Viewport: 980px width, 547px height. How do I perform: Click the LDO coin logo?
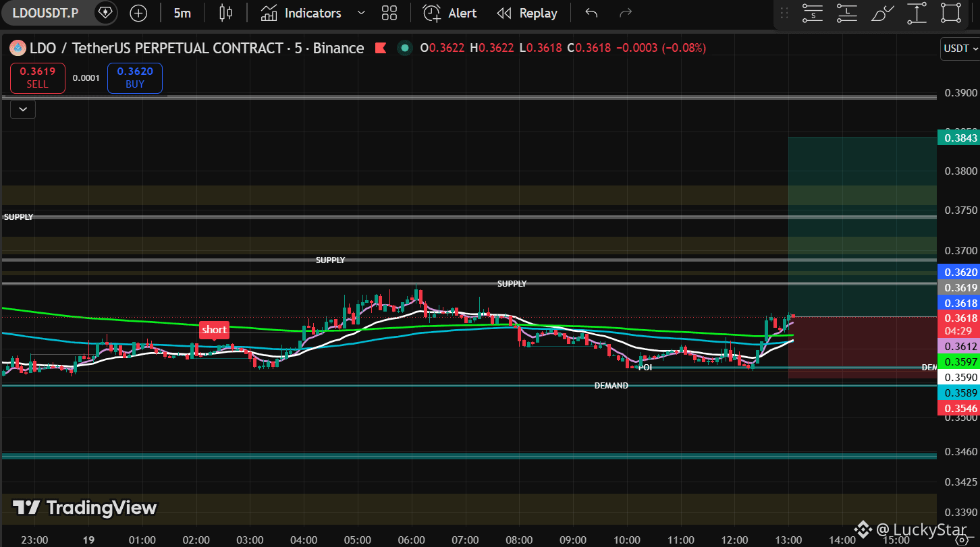[x=18, y=48]
